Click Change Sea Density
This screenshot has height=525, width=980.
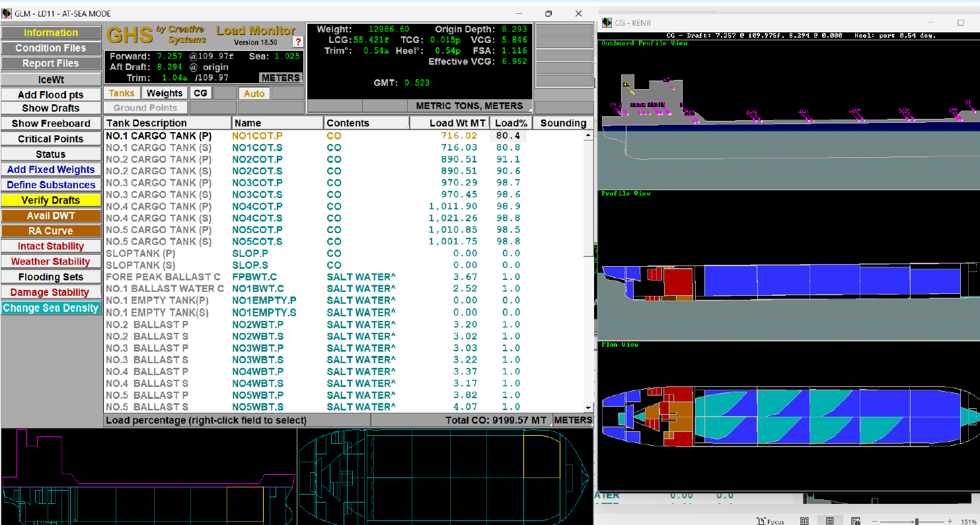pyautogui.click(x=51, y=308)
